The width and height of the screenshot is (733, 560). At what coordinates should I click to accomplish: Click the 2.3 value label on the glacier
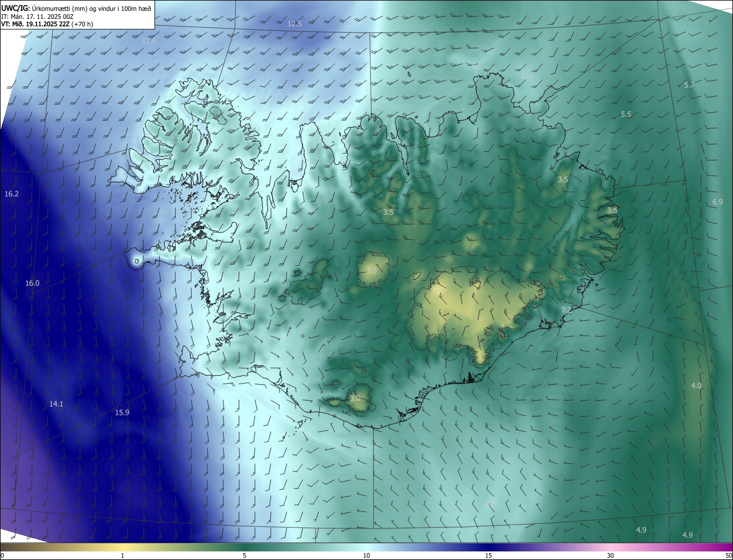(x=372, y=270)
